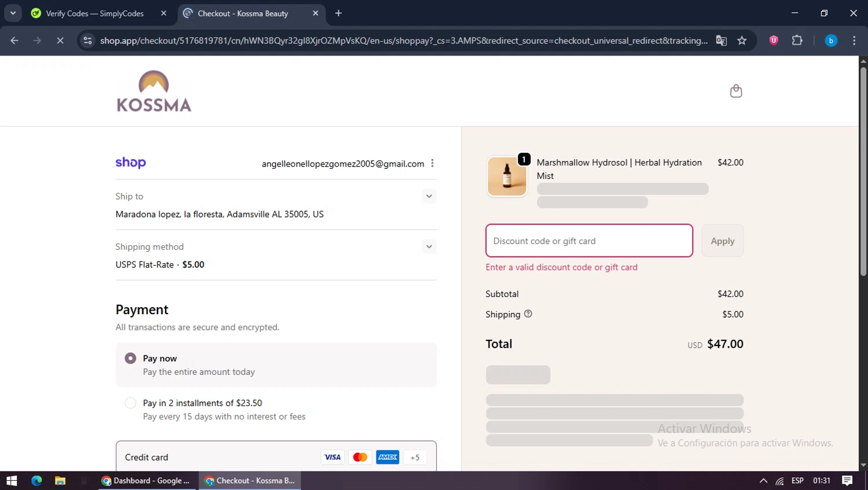Click Apply discount button
This screenshot has height=490, width=868.
coord(723,241)
